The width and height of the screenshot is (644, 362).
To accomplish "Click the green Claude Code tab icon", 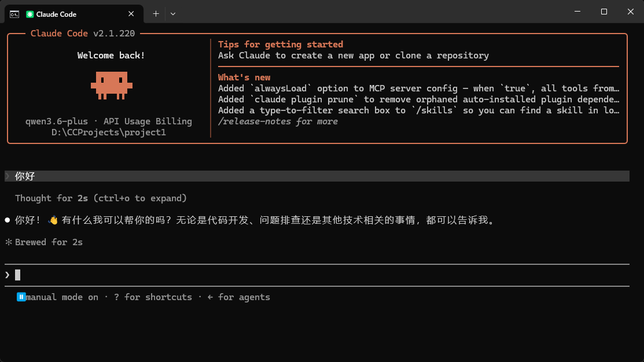I will [30, 14].
